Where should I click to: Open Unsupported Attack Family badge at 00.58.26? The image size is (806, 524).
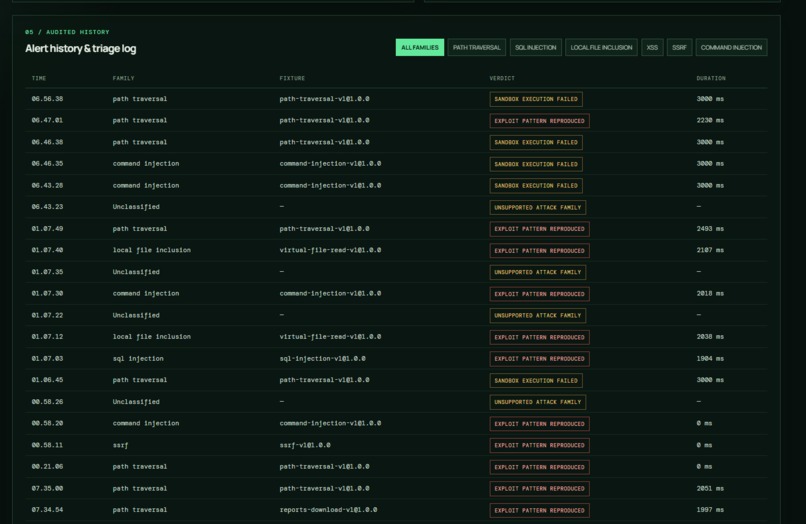538,402
